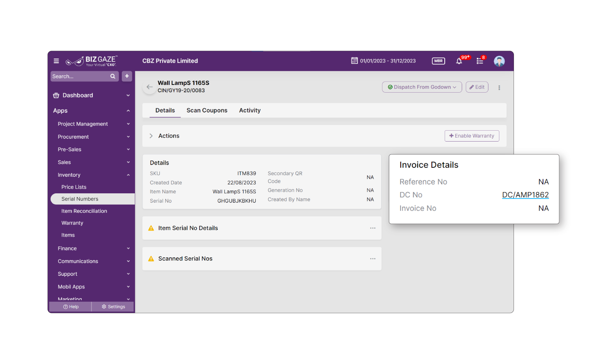
Task: Collapse the Inventory menu
Action: tap(128, 175)
